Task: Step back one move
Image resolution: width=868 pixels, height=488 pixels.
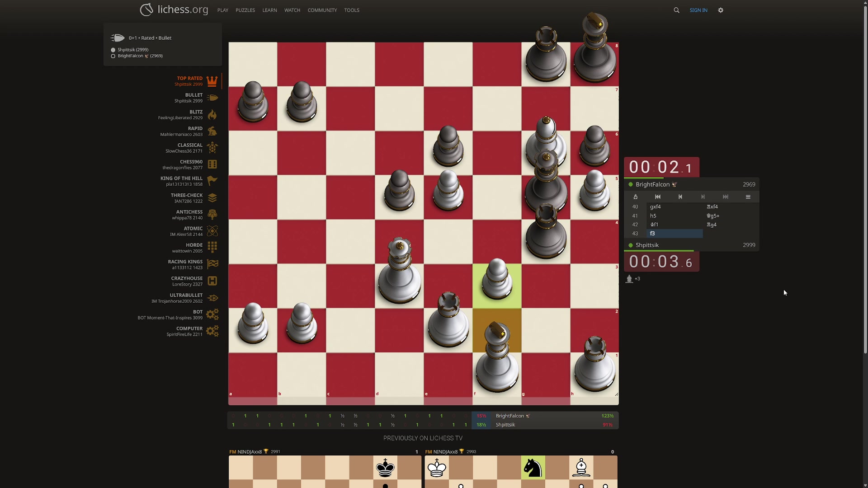Action: (x=680, y=197)
